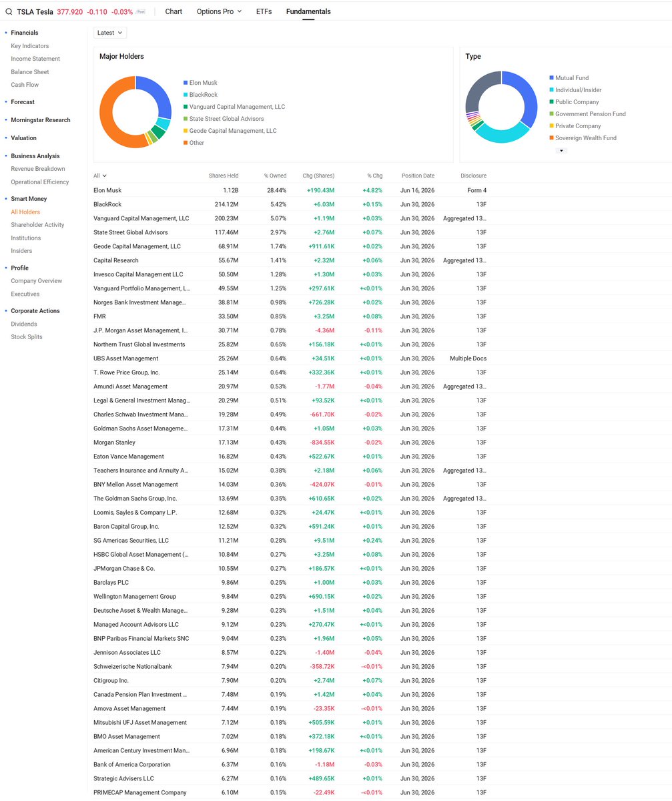Open the Chart tab
Viewport: 672px width, 801px height.
(x=174, y=11)
